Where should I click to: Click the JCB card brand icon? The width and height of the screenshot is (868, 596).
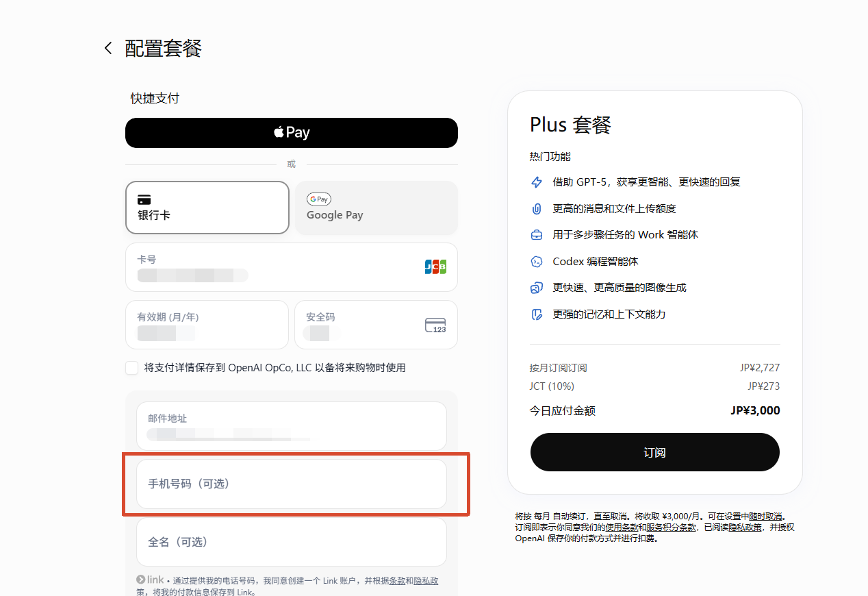coord(435,267)
